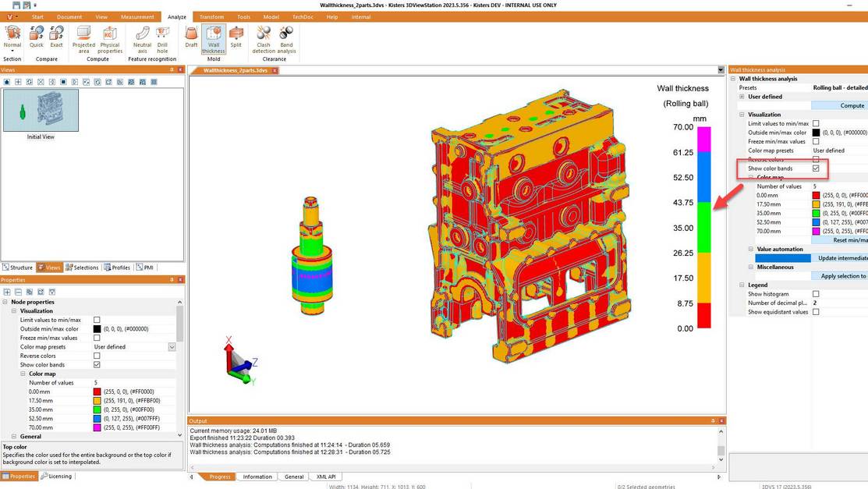Click magenta 70.00 mm swatch in Properties
This screenshot has height=489, width=868.
click(97, 428)
